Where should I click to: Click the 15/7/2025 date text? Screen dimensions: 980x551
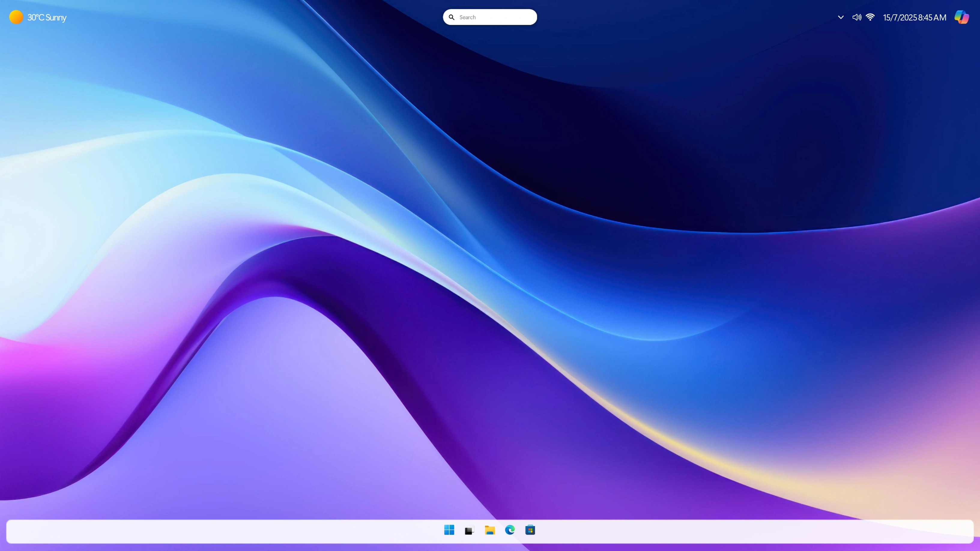(x=900, y=17)
